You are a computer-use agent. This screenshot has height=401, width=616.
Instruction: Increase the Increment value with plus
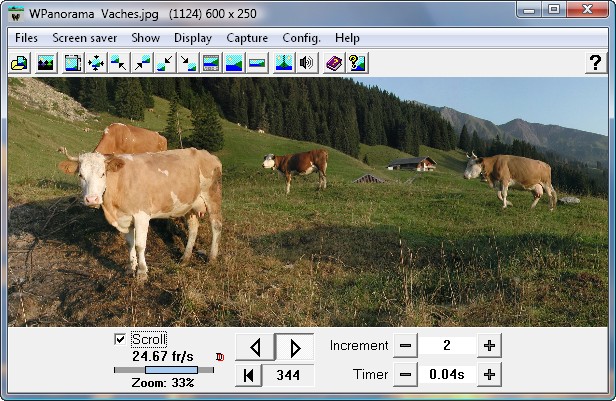(x=489, y=346)
